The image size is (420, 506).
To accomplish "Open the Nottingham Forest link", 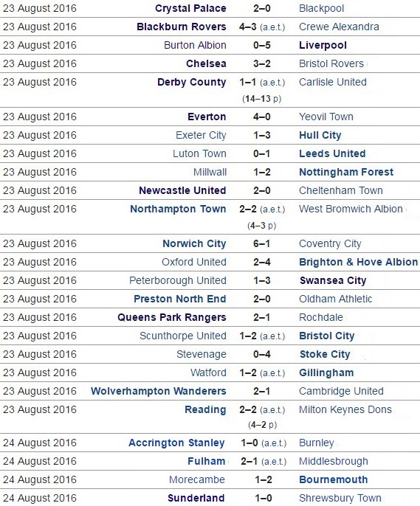I will (x=346, y=172).
